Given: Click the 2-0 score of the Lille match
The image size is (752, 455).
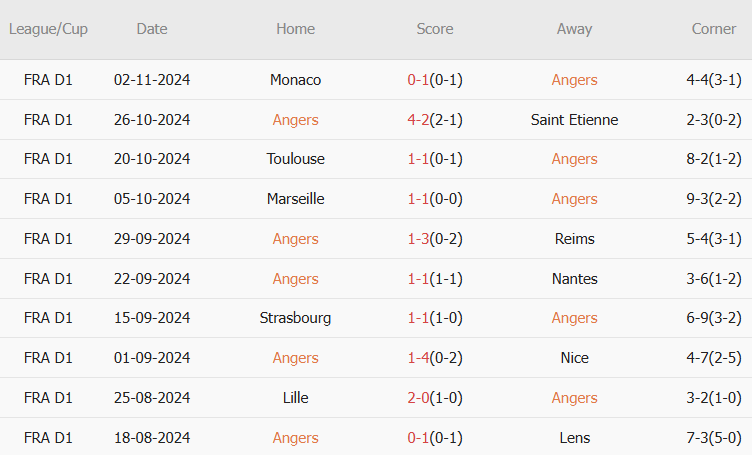Looking at the screenshot, I should click(x=418, y=398).
